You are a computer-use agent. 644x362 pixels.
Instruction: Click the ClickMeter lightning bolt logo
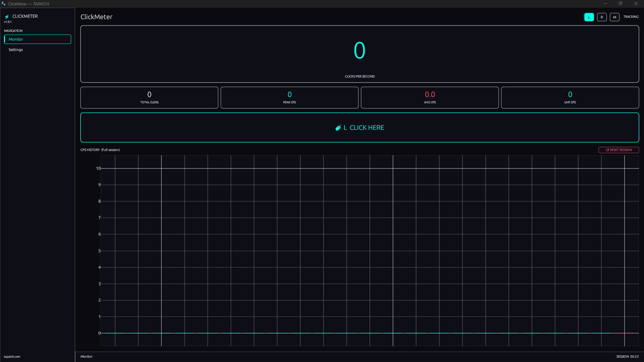coord(7,16)
